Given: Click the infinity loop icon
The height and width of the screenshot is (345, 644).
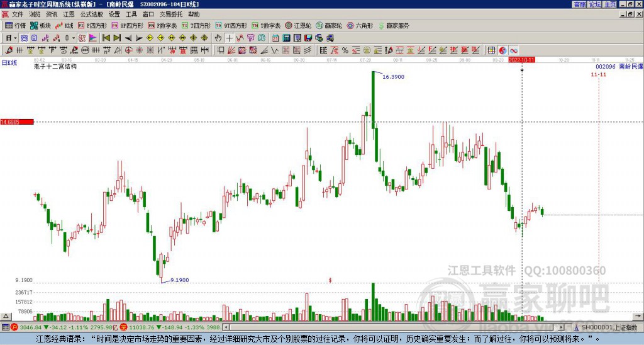Looking at the screenshot, I should point(513,50).
